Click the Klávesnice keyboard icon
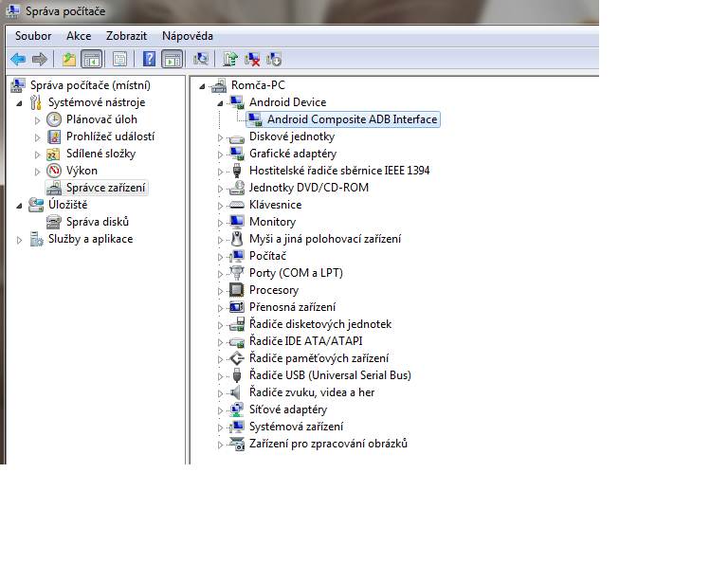The width and height of the screenshot is (728, 582). point(237,205)
